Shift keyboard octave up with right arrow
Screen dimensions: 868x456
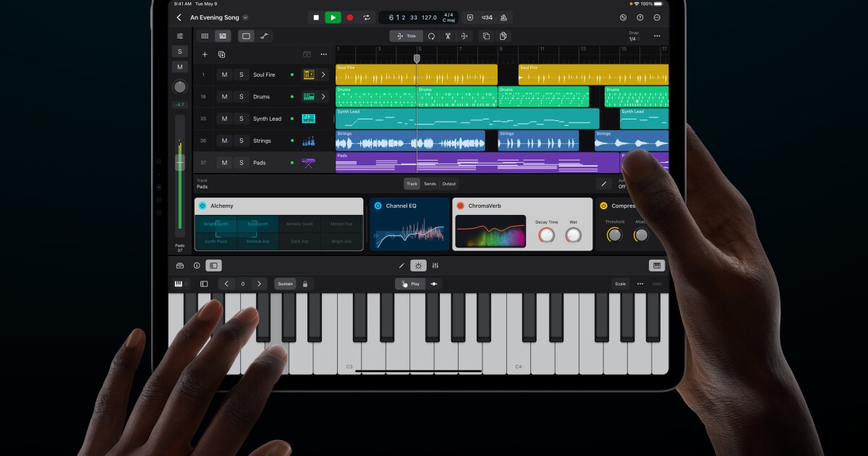click(x=259, y=284)
